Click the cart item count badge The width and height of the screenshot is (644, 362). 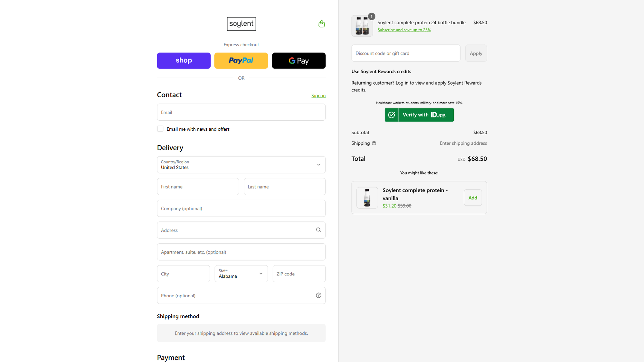[x=371, y=16]
